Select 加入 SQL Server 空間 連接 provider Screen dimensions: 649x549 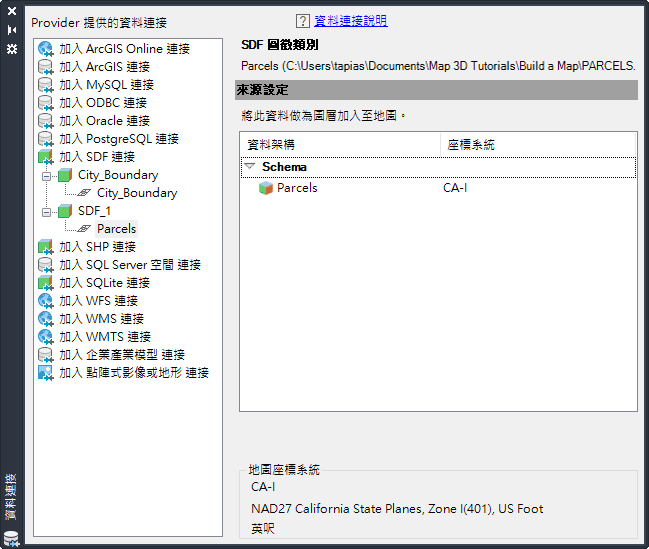(x=130, y=265)
